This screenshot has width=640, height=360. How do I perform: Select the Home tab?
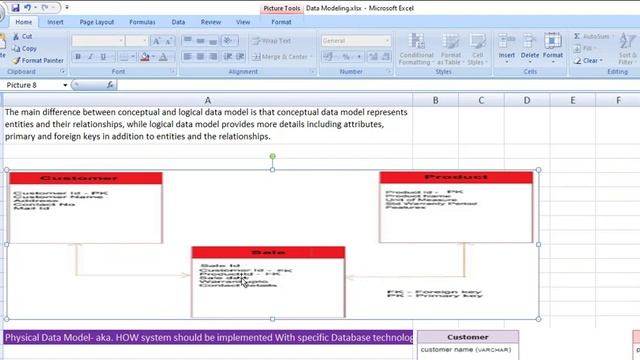tap(24, 22)
